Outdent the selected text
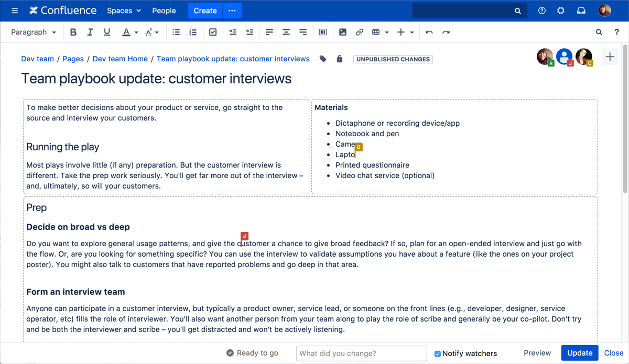Screen dimensions: 629x364 (x=233, y=32)
